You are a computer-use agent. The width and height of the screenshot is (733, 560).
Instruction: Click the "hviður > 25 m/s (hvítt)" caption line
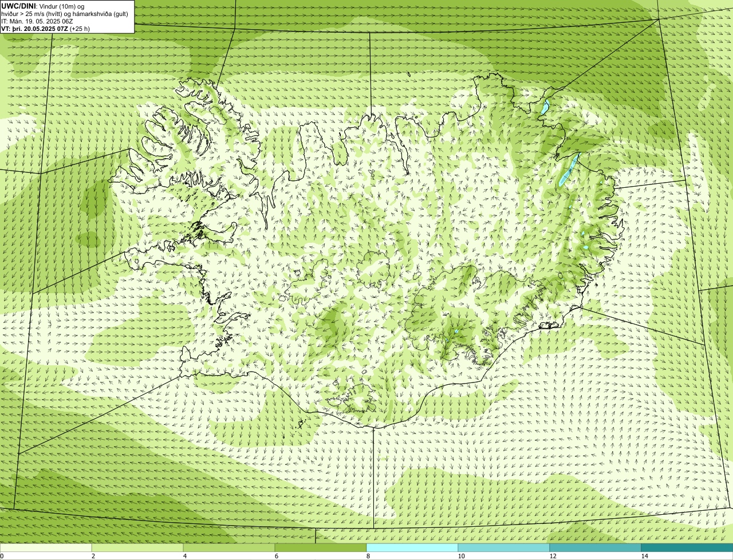point(65,13)
